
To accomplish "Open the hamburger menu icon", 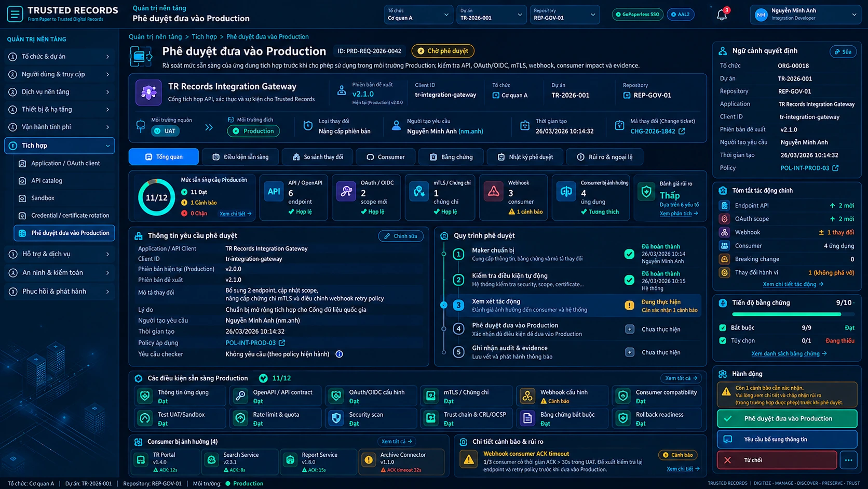I will coord(15,14).
